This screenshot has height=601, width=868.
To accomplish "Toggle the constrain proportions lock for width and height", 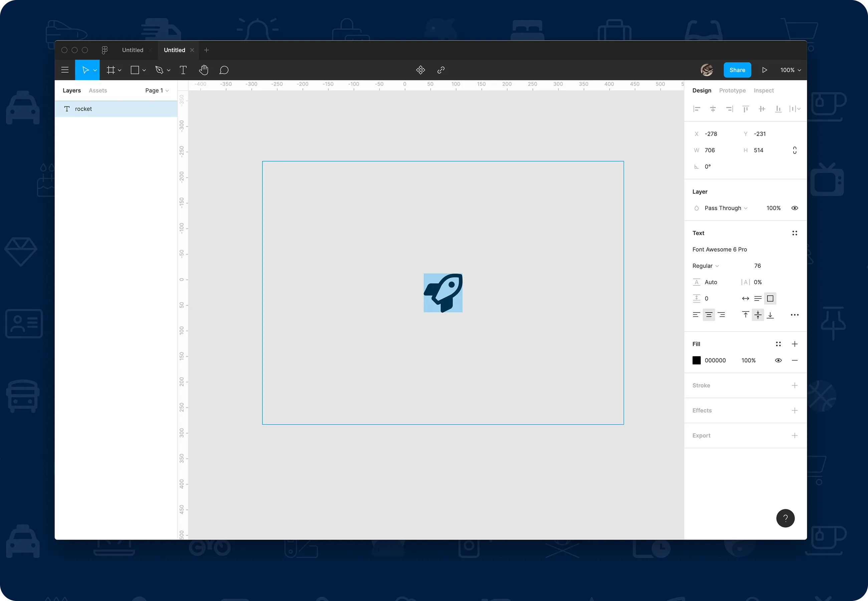I will (795, 150).
